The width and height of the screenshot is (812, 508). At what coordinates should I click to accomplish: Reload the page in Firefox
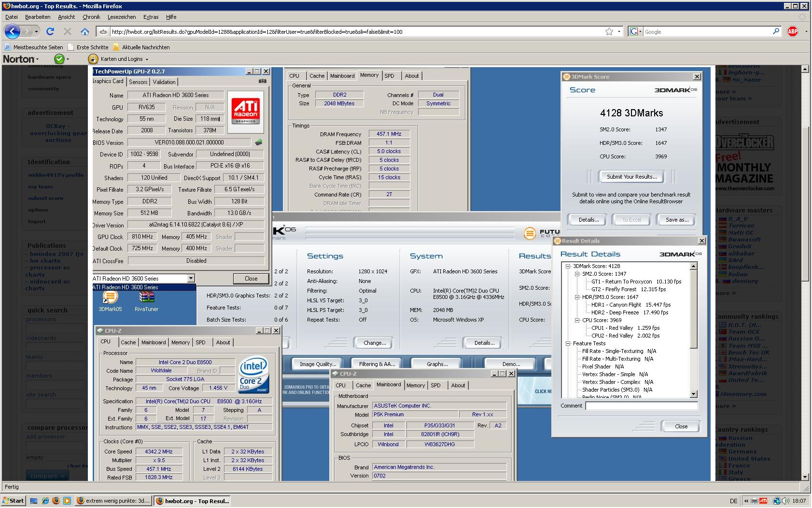pos(50,31)
